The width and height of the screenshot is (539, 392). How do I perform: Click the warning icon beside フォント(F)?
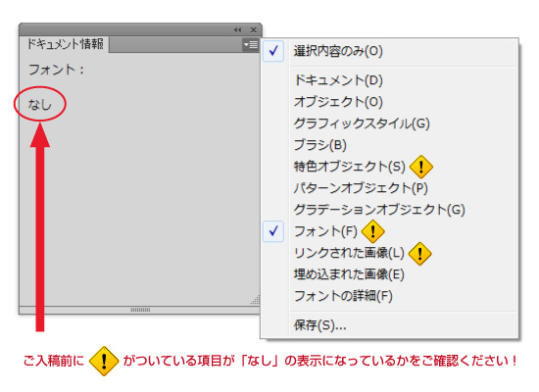tap(373, 231)
